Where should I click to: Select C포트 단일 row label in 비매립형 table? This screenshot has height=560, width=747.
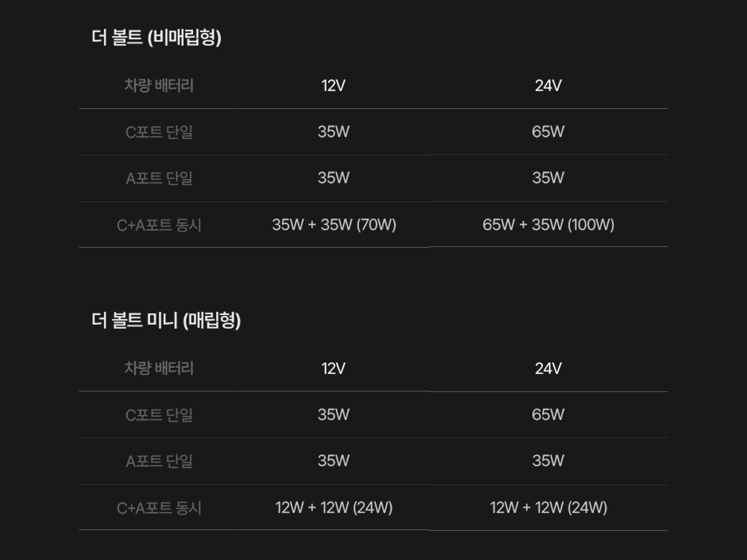coord(159,132)
